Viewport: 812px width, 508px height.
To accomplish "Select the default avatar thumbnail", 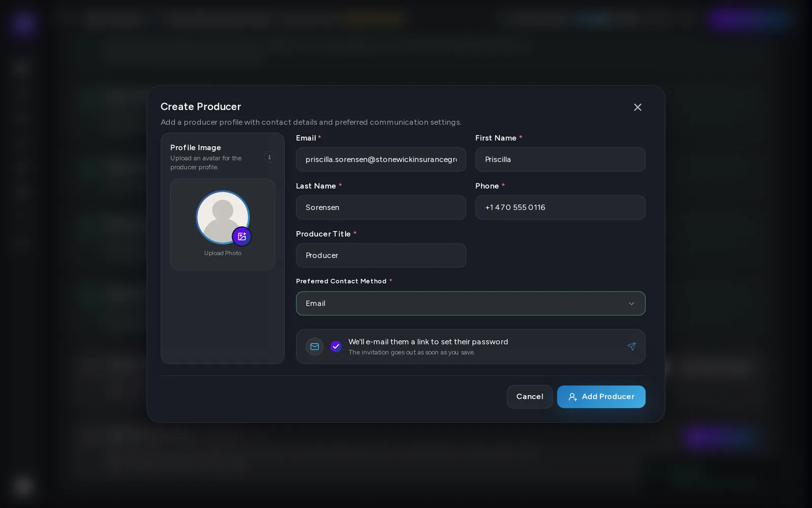I will pyautogui.click(x=223, y=217).
